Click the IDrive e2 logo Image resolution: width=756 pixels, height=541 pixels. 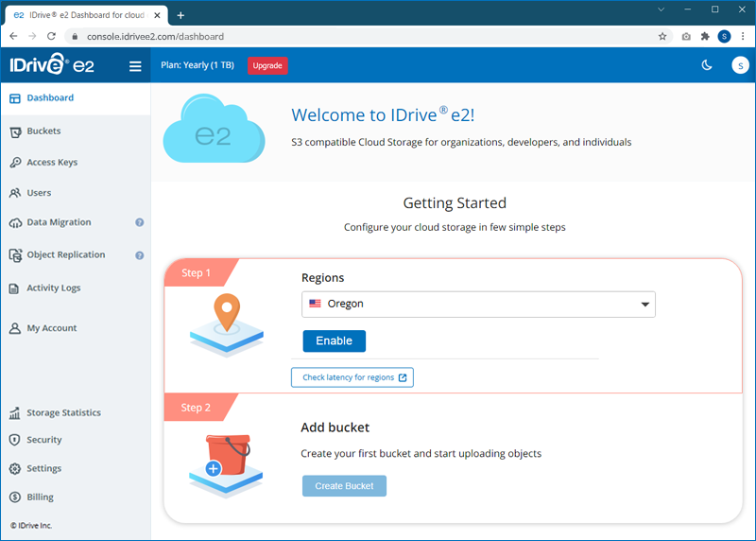pos(53,65)
